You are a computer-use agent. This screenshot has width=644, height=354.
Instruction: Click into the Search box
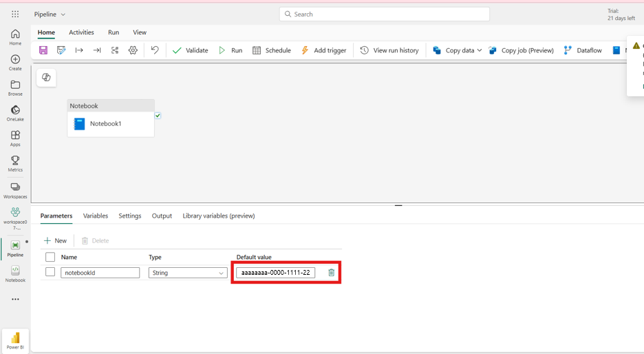tap(385, 14)
